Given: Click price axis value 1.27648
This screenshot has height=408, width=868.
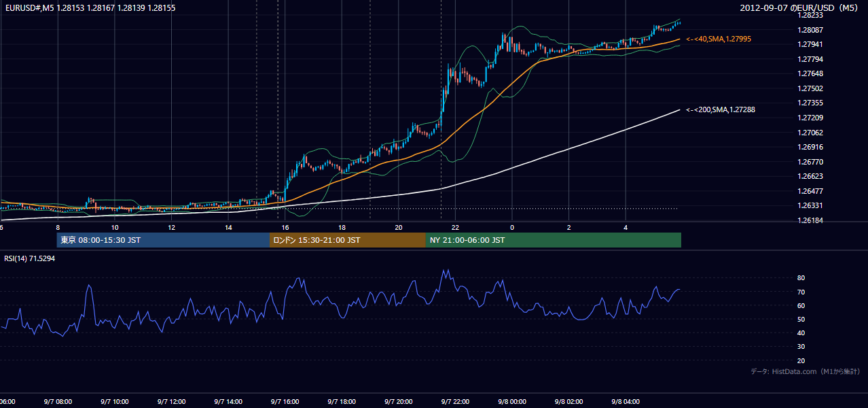Looking at the screenshot, I should click(811, 73).
